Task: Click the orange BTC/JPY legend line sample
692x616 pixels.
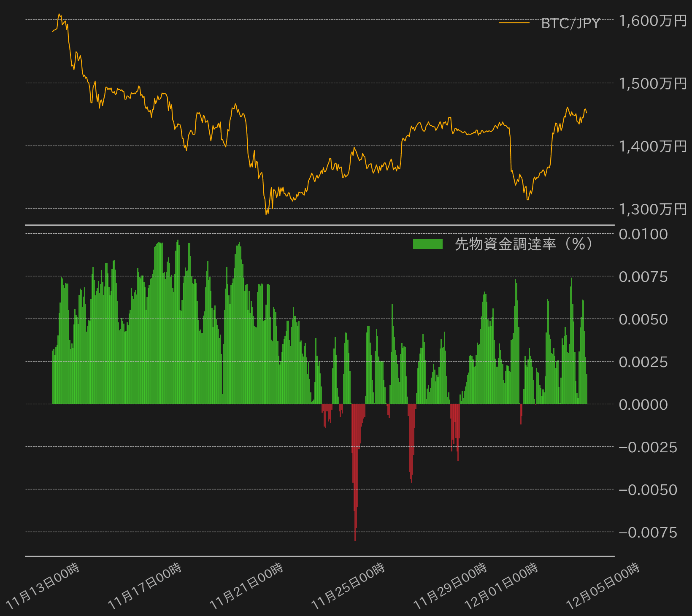Action: tap(514, 23)
